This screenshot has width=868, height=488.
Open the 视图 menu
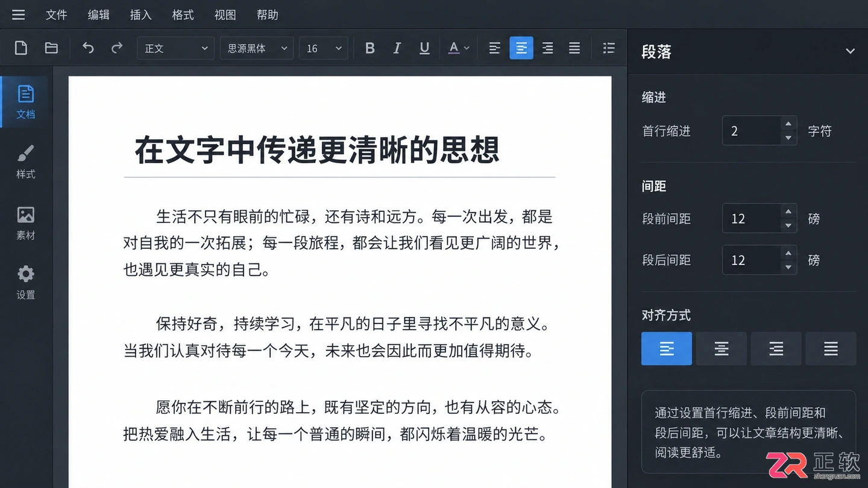click(x=225, y=14)
